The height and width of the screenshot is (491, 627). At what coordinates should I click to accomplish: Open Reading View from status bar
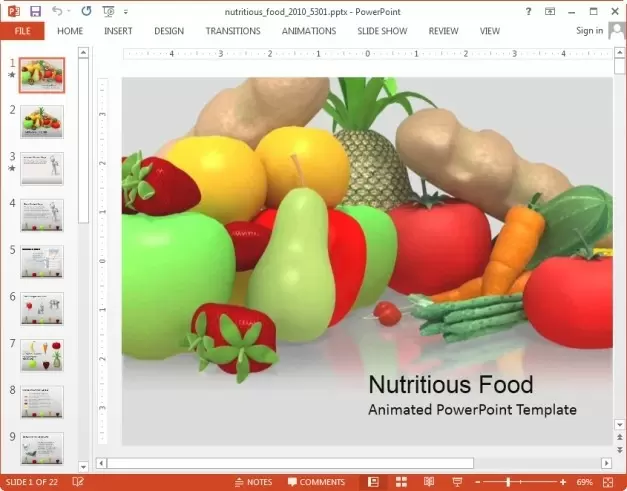[x=429, y=482]
